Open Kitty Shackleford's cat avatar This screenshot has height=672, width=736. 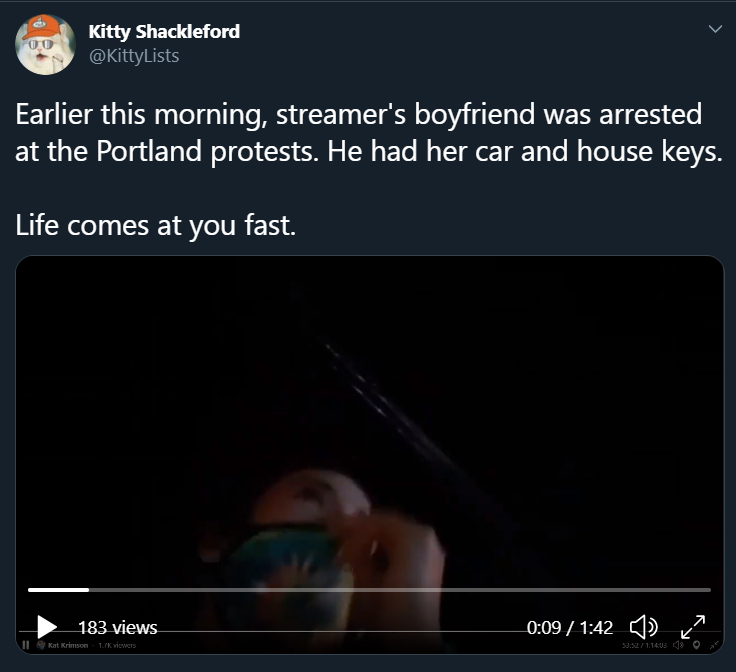(45, 45)
